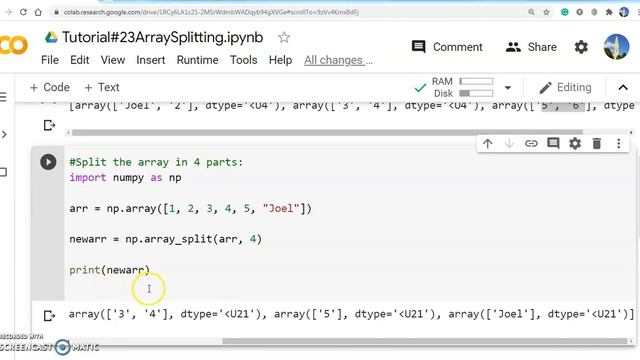
Task: Clear output icon of the upper cell
Action: pos(49,125)
